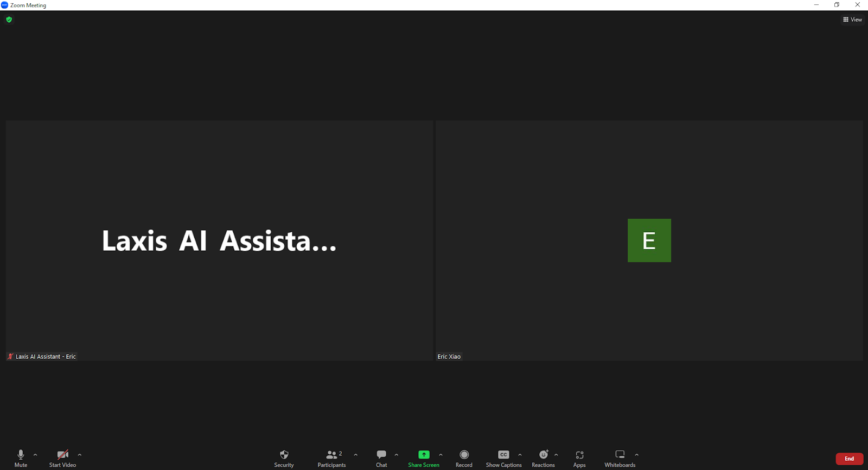
Task: Click the green E avatar
Action: (x=649, y=240)
